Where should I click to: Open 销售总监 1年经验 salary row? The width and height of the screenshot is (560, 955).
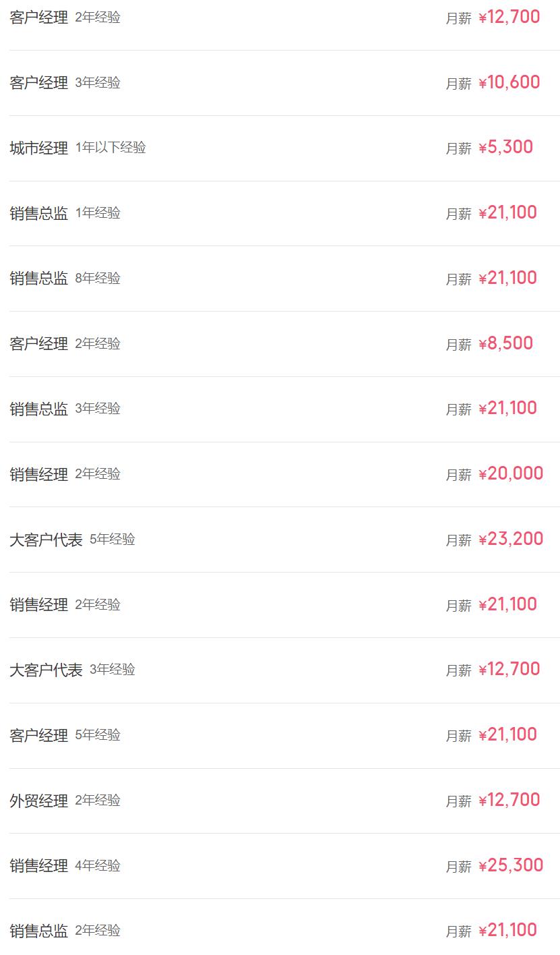pos(39,214)
